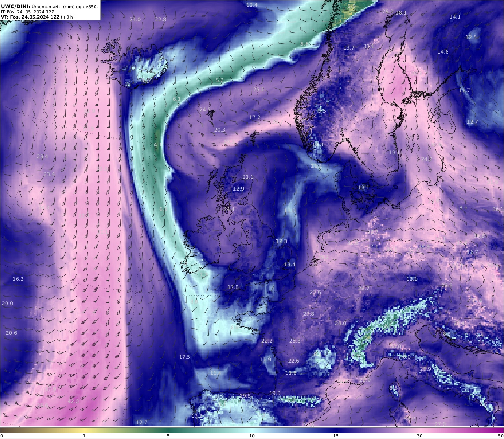
Task: Select the 12.1 value label
Action: pos(412,279)
